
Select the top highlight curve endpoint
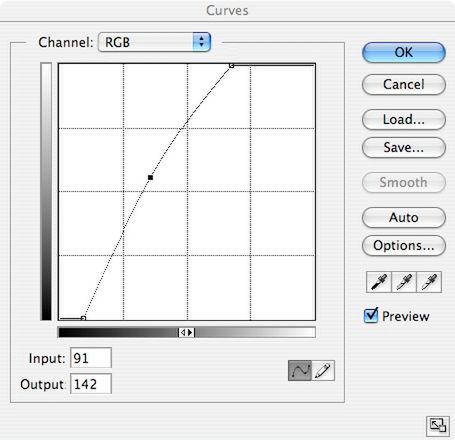232,66
